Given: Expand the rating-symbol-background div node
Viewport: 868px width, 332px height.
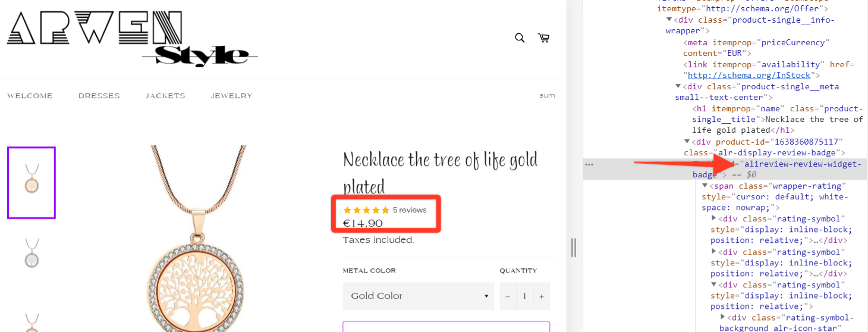Looking at the screenshot, I should click(x=723, y=318).
